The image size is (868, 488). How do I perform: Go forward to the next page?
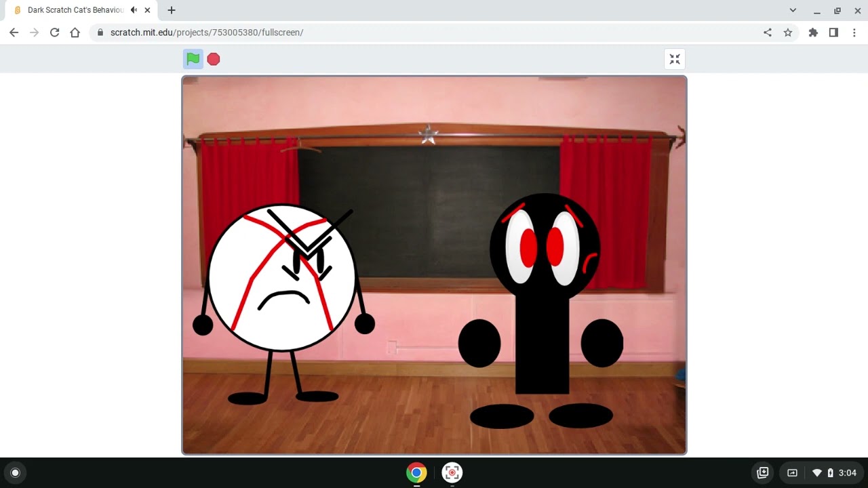[x=35, y=33]
